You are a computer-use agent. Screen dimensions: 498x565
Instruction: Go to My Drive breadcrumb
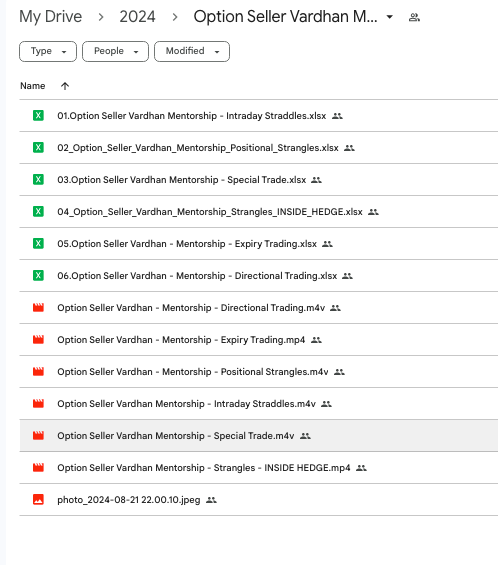[x=50, y=17]
